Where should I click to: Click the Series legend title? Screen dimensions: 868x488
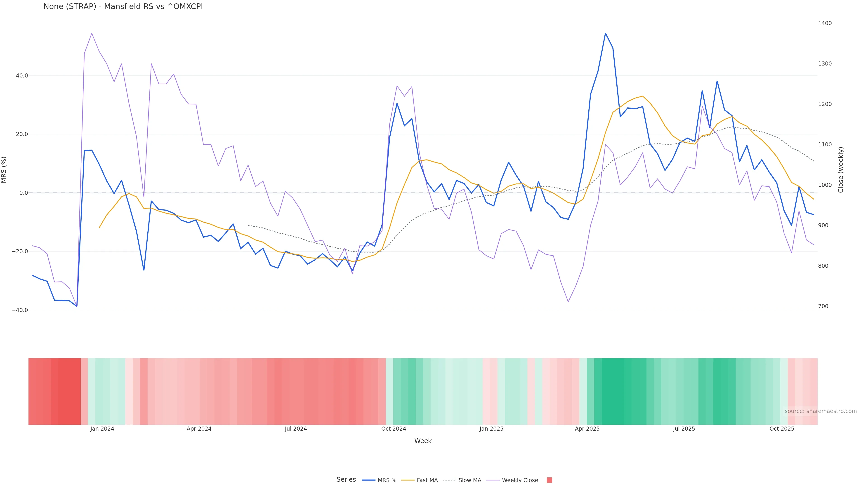point(346,479)
